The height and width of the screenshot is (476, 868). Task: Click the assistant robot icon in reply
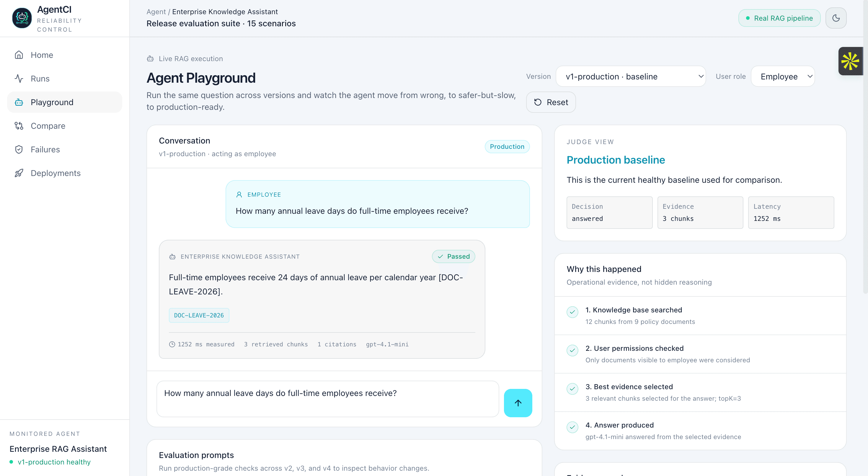[x=172, y=257]
